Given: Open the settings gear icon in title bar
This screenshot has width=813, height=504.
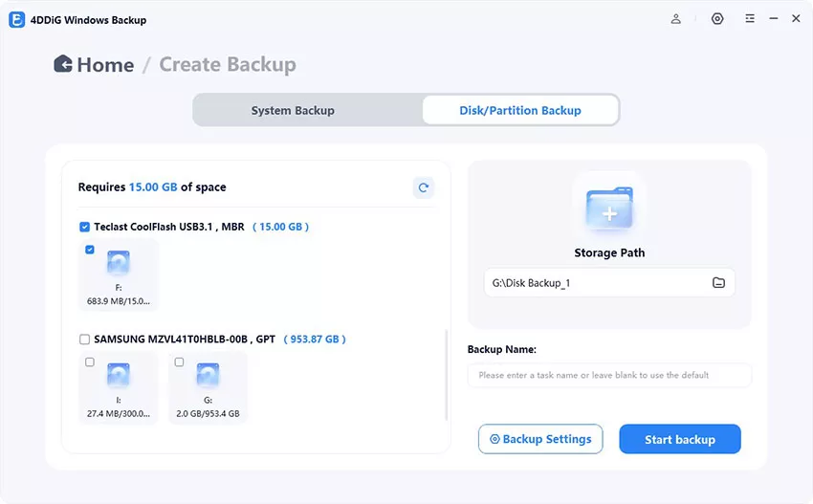Looking at the screenshot, I should click(x=717, y=19).
